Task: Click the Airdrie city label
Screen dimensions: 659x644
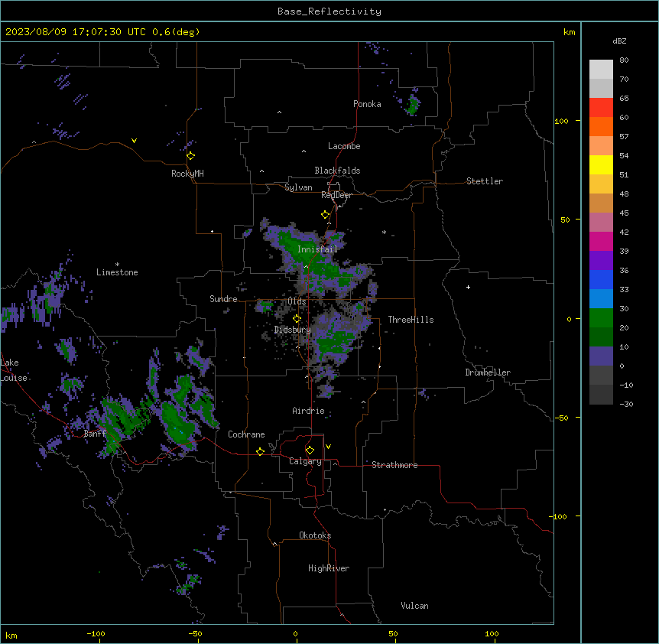Action: (x=309, y=411)
